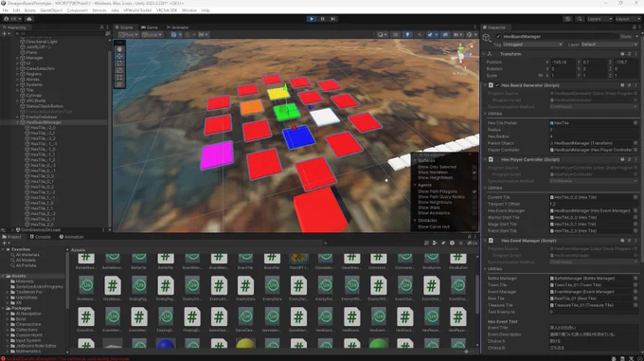
Task: Open the Layout dropdown
Action: coord(627,19)
